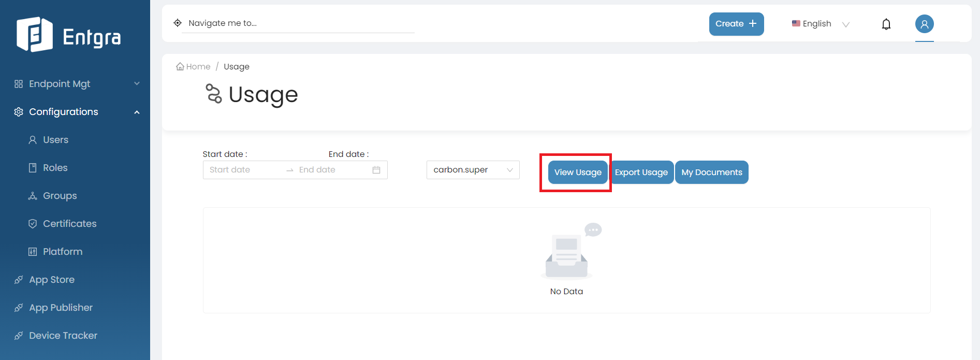This screenshot has height=360, width=980.
Task: Click the Export Usage button
Action: tap(641, 172)
